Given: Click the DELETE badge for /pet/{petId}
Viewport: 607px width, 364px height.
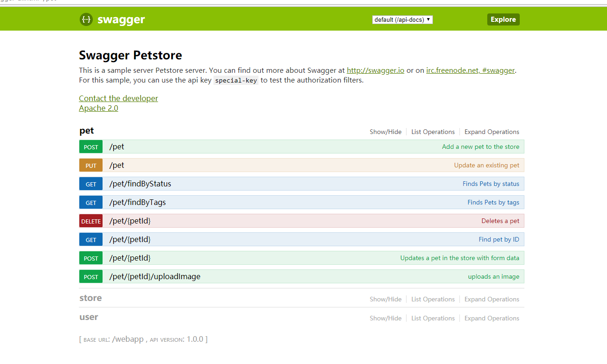Looking at the screenshot, I should [91, 221].
